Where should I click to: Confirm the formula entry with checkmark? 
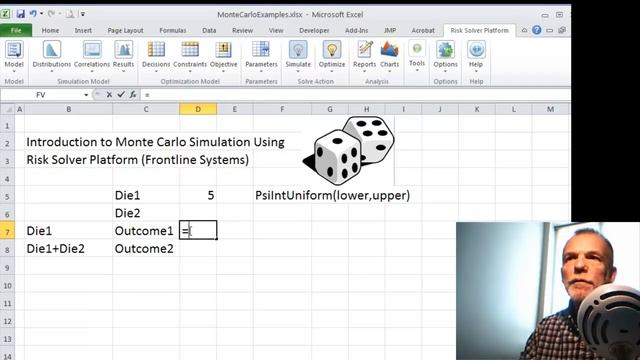pyautogui.click(x=121, y=95)
